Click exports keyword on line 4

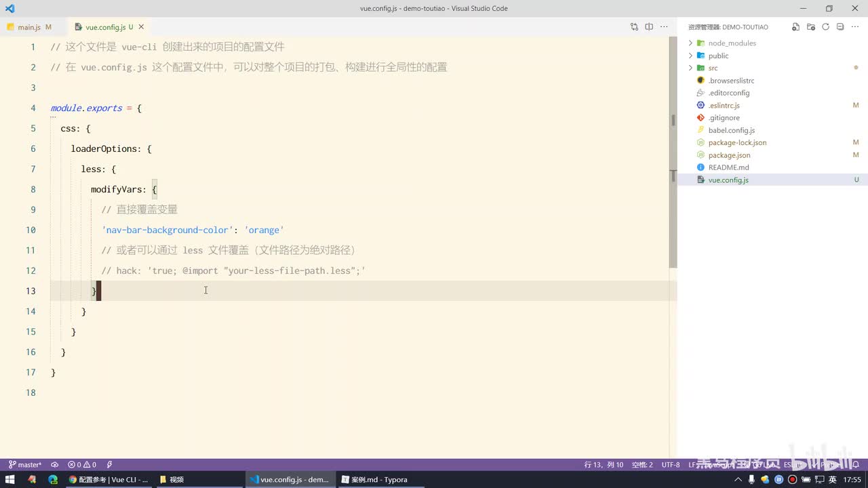point(104,108)
